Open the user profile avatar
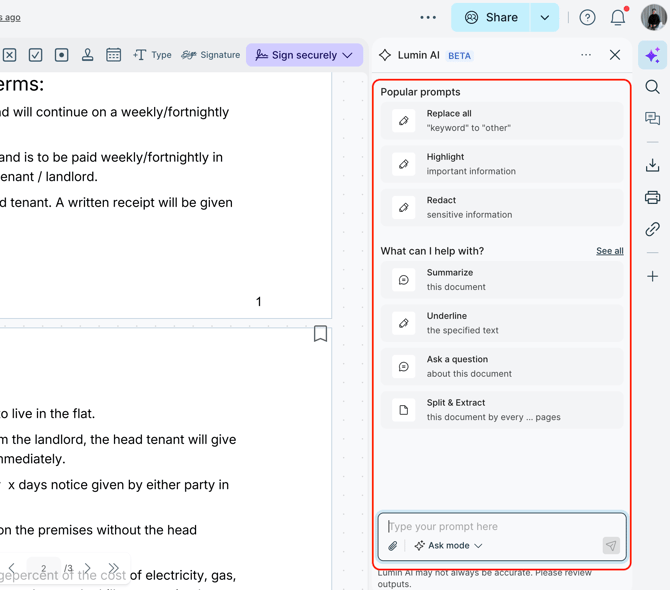This screenshot has width=670, height=590. (654, 18)
